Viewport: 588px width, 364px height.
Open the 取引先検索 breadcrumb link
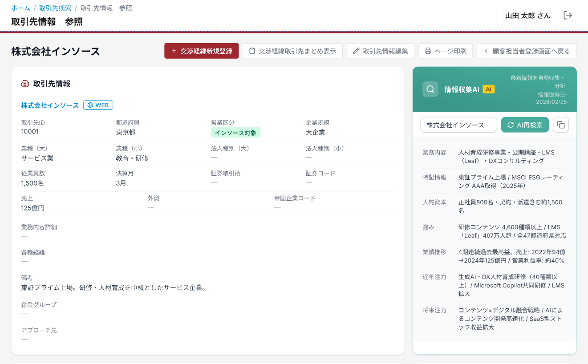(55, 8)
